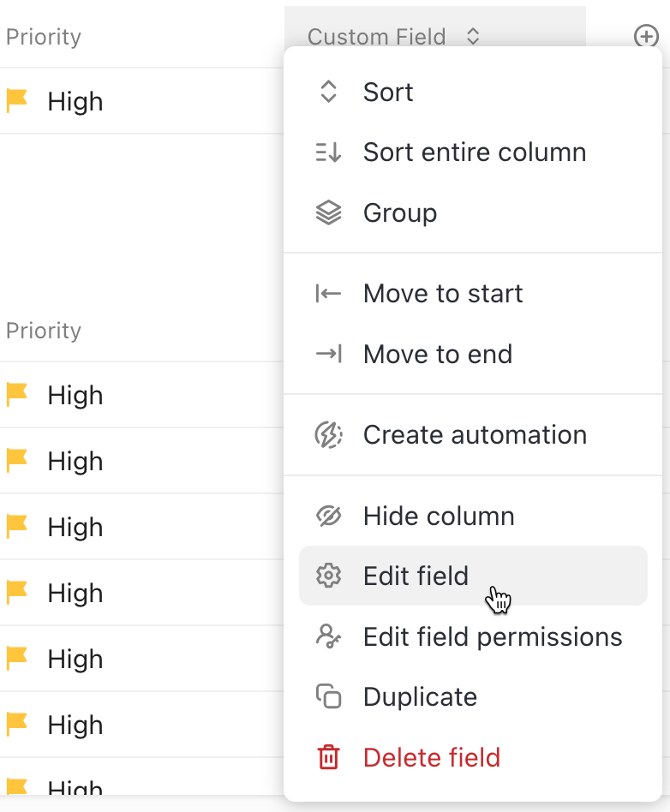This screenshot has width=670, height=812.
Task: Click the red Delete field trash icon
Action: (x=328, y=758)
